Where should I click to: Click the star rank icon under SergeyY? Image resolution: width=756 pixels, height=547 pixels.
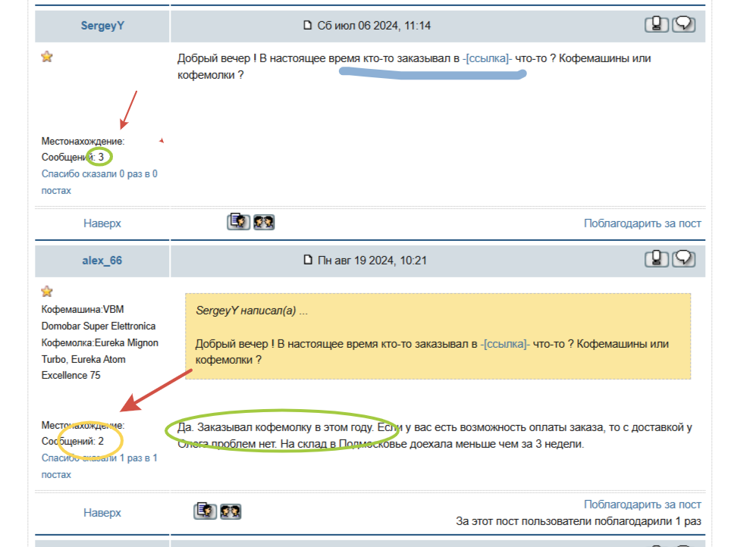[47, 57]
